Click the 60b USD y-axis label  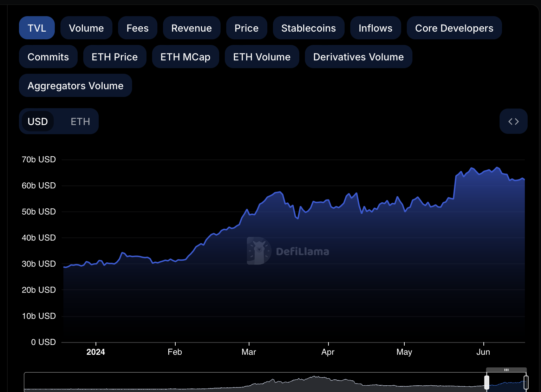(39, 185)
